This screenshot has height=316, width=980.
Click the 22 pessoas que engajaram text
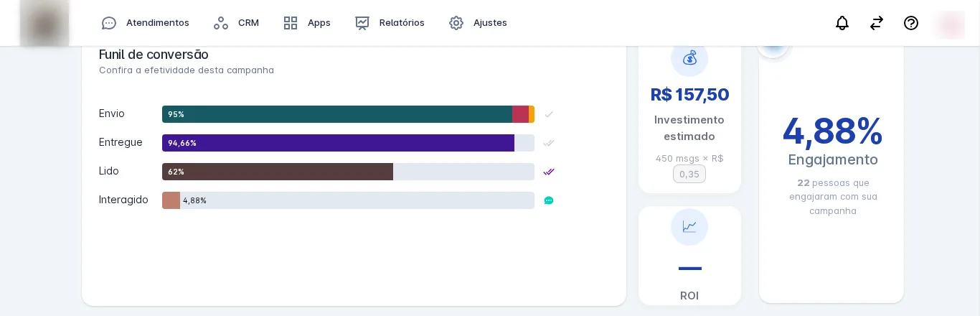pyautogui.click(x=833, y=197)
